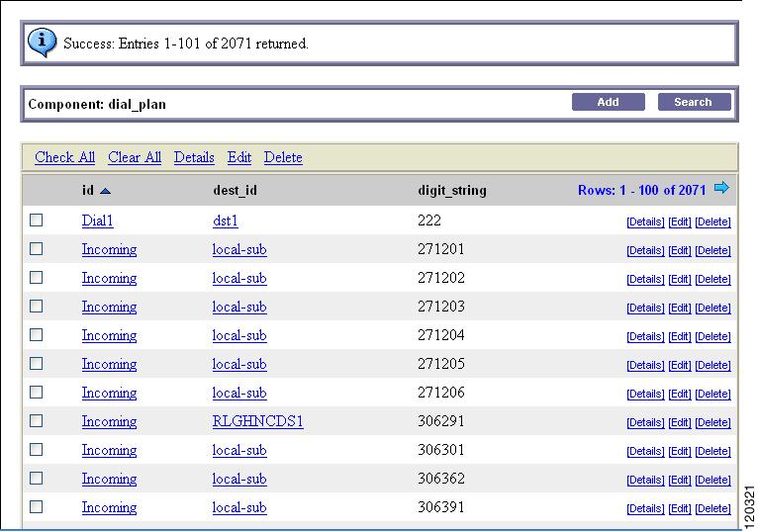Image resolution: width=758 pixels, height=532 pixels.
Task: Open the Search button
Action: click(x=695, y=102)
